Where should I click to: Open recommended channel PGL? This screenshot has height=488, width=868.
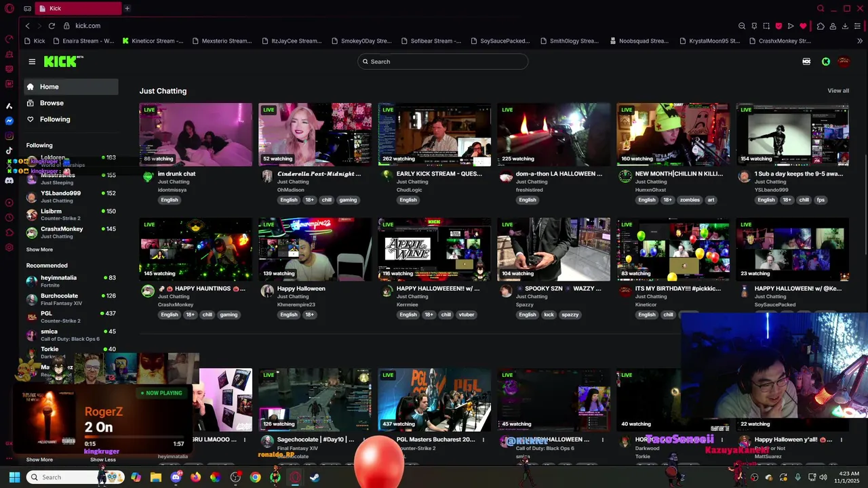[x=71, y=317]
